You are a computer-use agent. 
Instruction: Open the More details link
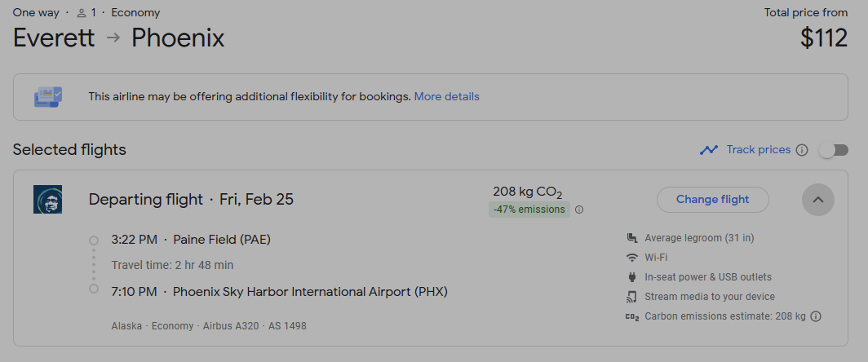[446, 96]
